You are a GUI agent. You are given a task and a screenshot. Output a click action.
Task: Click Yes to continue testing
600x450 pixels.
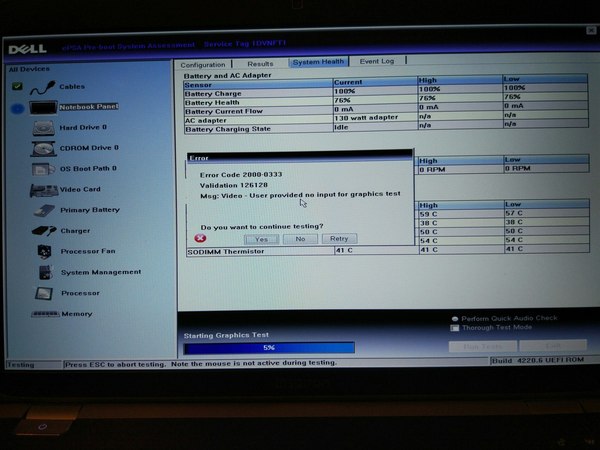point(261,239)
